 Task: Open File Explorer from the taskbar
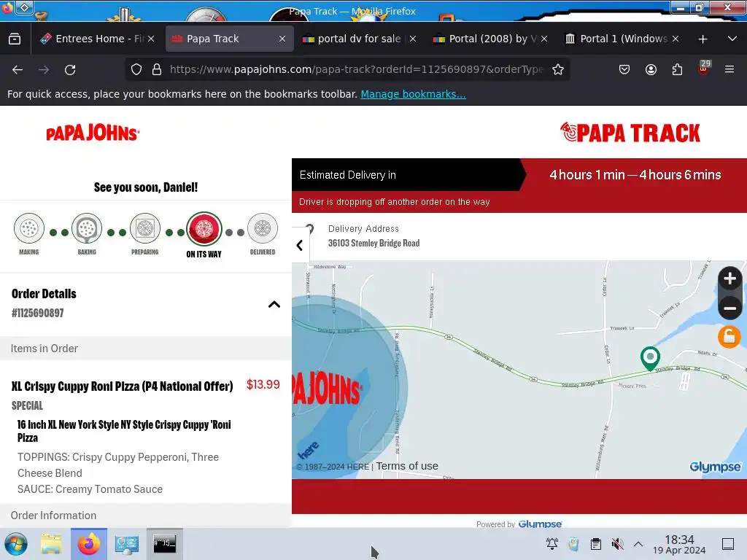[51, 544]
